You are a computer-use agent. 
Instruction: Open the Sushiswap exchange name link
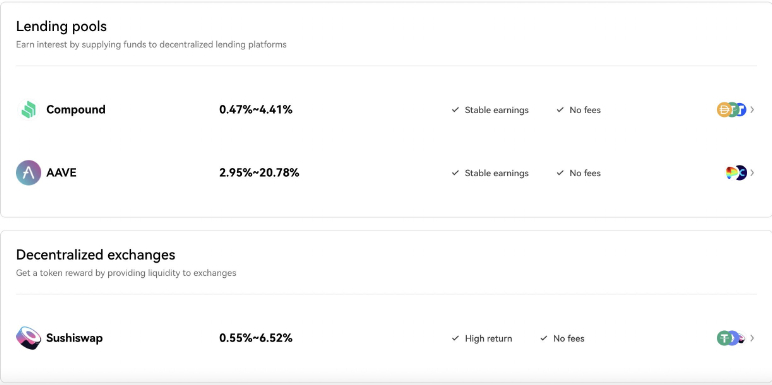coord(74,338)
